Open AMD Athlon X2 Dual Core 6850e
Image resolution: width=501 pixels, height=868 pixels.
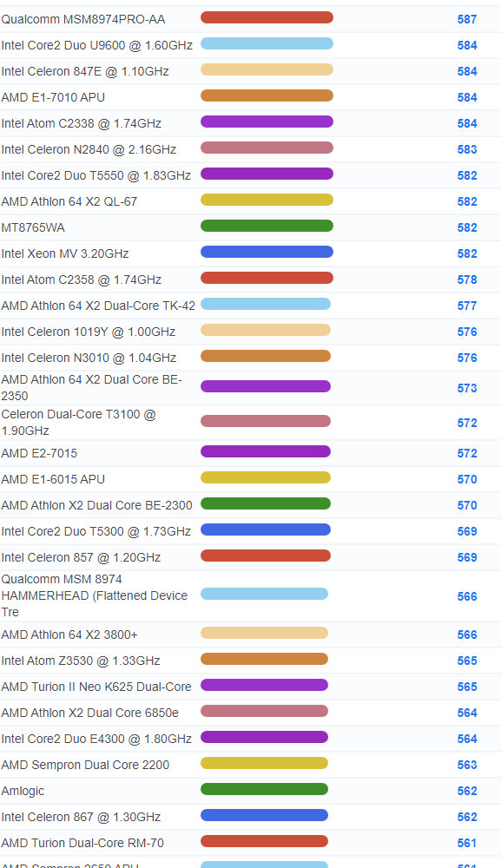(89, 713)
